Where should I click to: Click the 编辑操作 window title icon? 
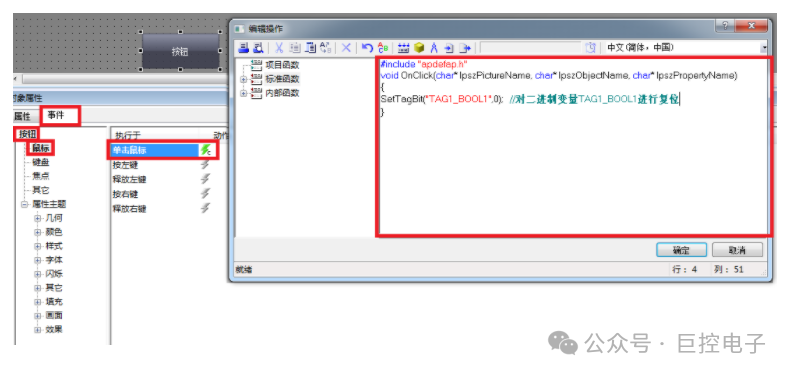pos(240,29)
